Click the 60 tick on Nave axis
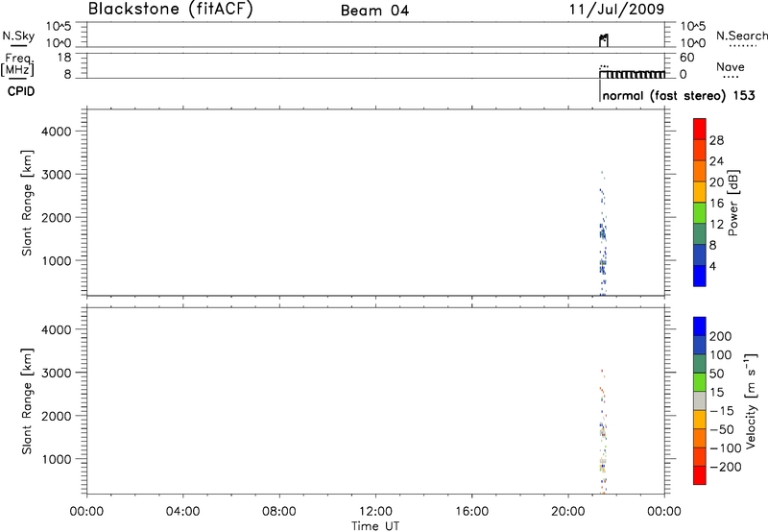 coord(686,58)
